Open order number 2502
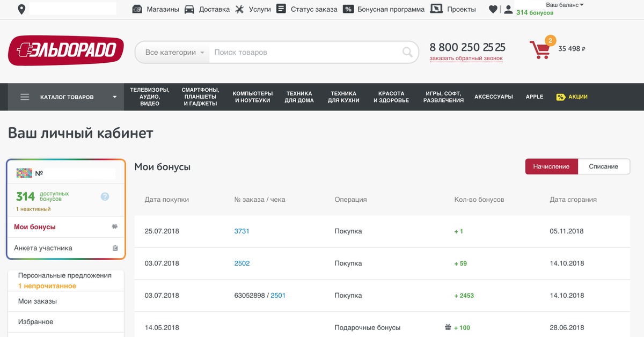644x337 pixels. pos(242,263)
